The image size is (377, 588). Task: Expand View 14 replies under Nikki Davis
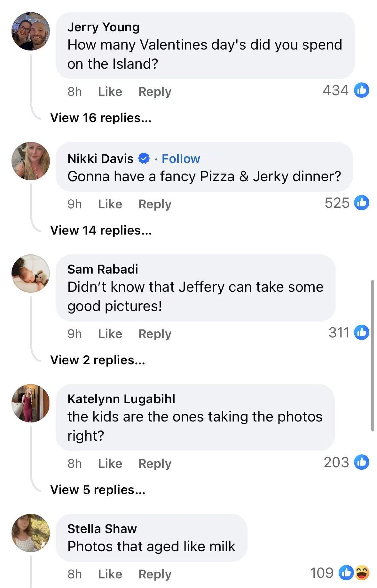(x=101, y=230)
